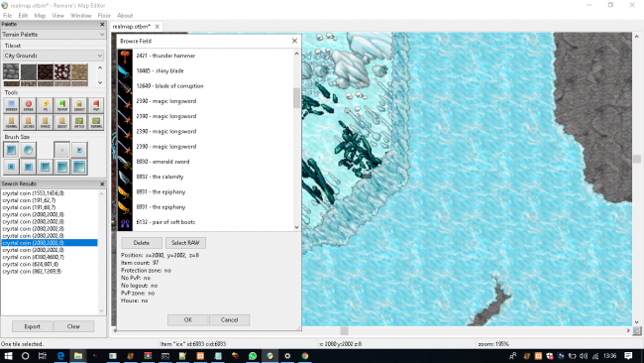Select the Locked door tool

pos(29,122)
